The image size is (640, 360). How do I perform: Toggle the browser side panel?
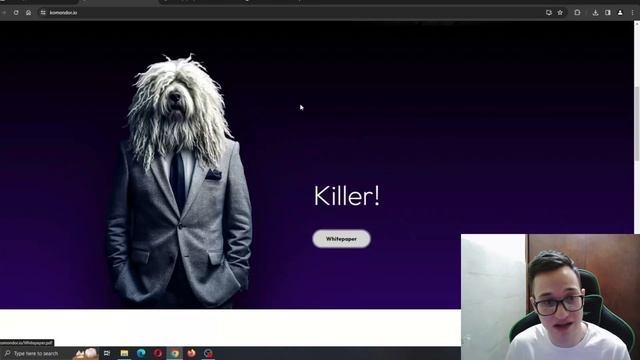(x=608, y=13)
